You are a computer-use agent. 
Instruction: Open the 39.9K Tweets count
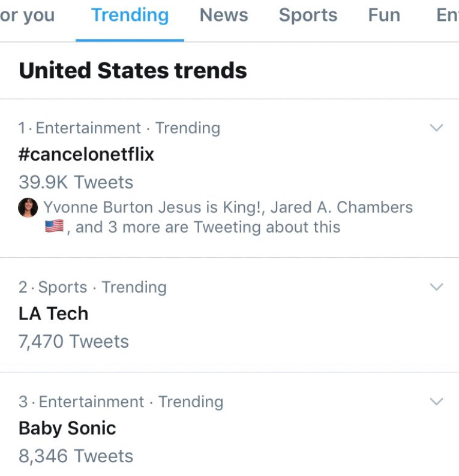click(76, 182)
